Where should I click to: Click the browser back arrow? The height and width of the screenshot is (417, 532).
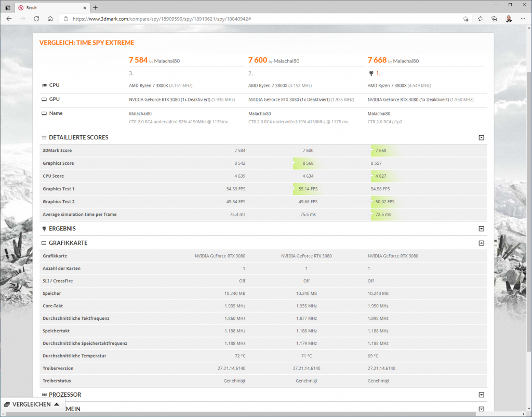click(x=9, y=19)
